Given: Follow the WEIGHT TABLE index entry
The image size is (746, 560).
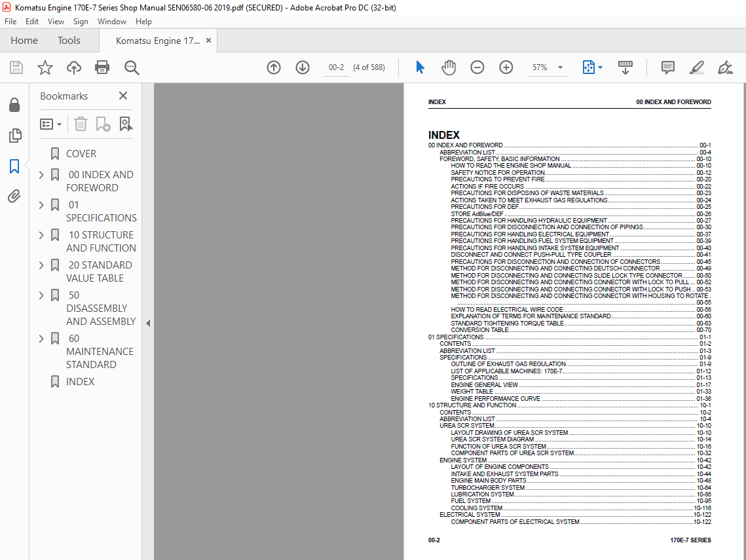Looking at the screenshot, I should click(x=581, y=392).
